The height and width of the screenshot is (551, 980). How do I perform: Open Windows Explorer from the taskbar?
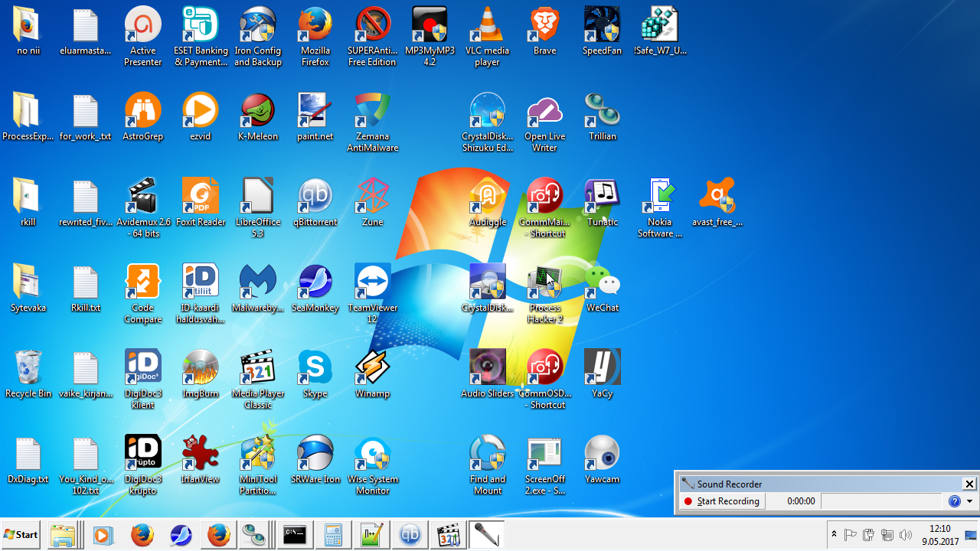tap(64, 535)
